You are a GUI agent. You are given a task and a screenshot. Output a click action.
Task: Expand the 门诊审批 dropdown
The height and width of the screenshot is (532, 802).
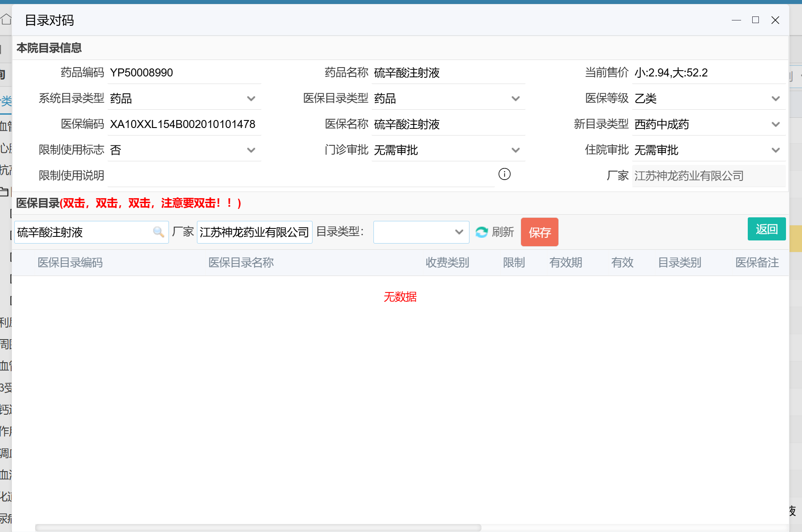515,150
